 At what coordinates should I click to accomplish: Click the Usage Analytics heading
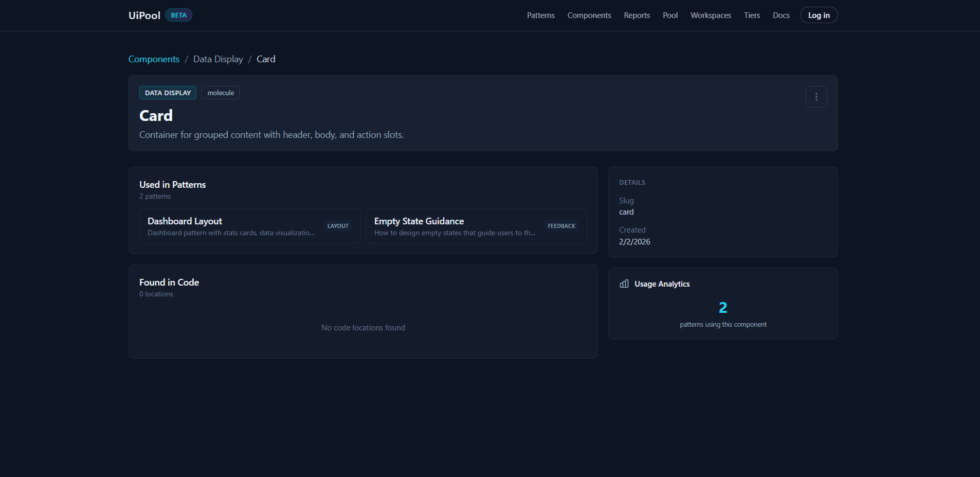662,284
